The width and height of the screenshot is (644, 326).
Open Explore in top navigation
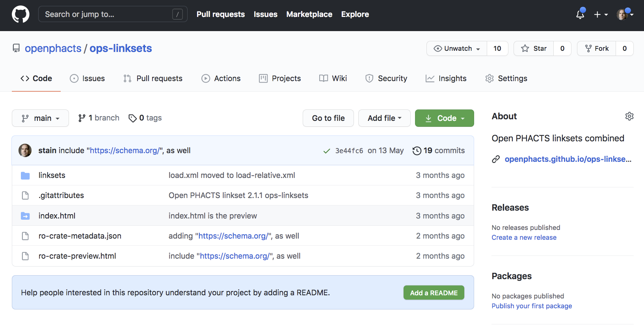pyautogui.click(x=355, y=14)
